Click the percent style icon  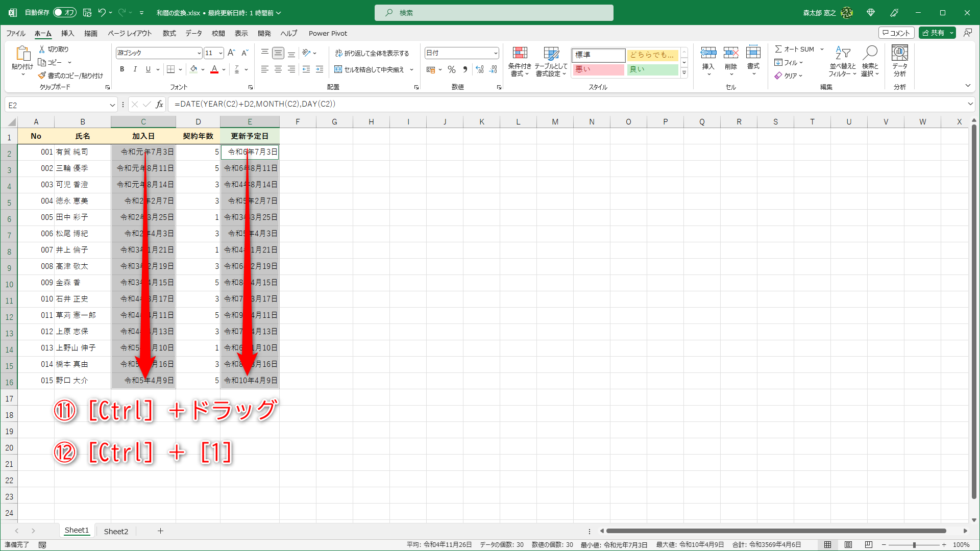click(452, 69)
